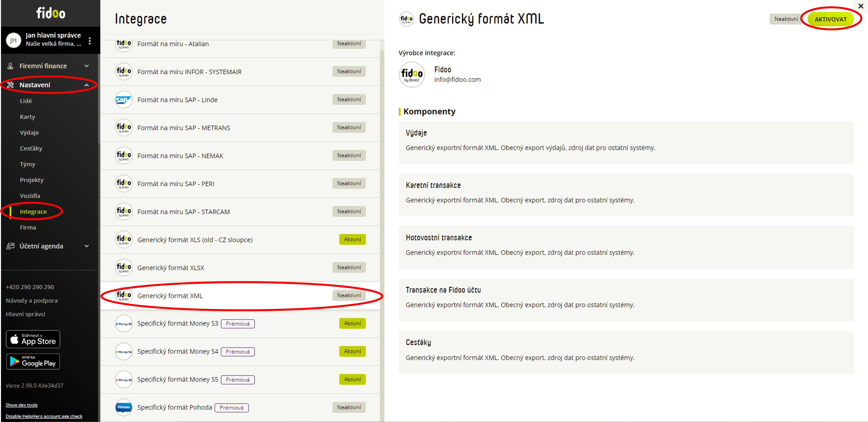The image size is (868, 422).
Task: Open the Karetní transakce component card
Action: [x=626, y=195]
